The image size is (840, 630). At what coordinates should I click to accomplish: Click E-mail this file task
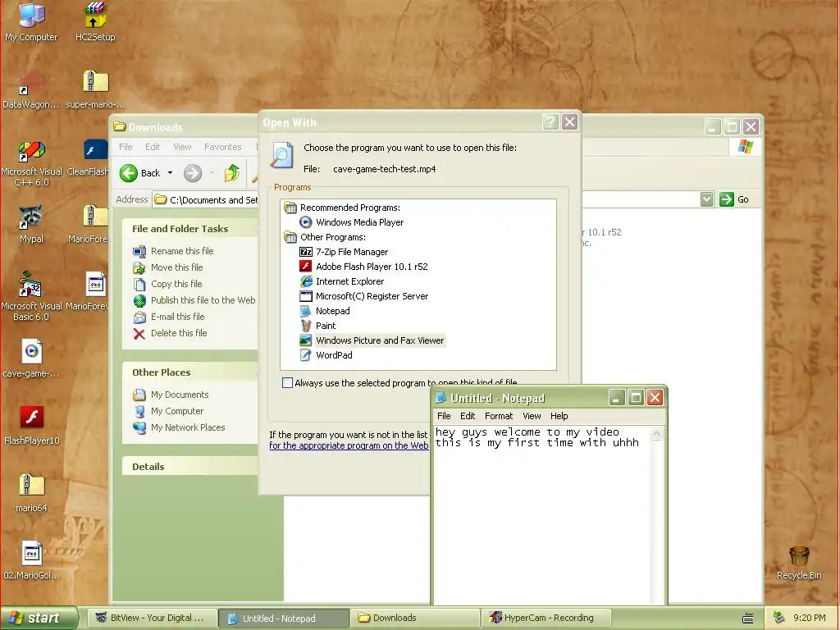[169, 317]
